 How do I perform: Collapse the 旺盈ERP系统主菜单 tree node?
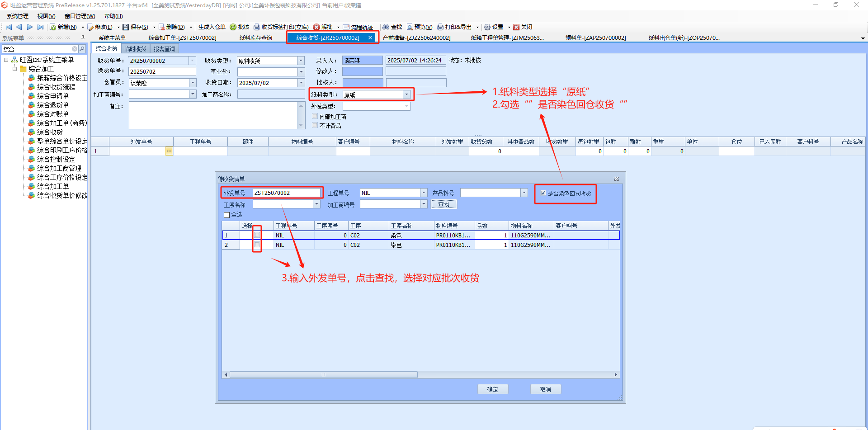coord(6,60)
